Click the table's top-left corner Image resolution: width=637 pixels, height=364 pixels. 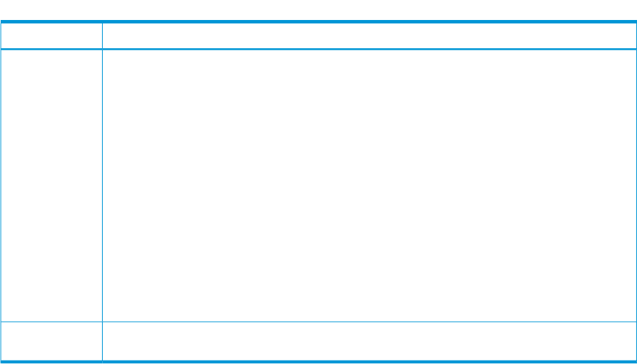point(1,21)
